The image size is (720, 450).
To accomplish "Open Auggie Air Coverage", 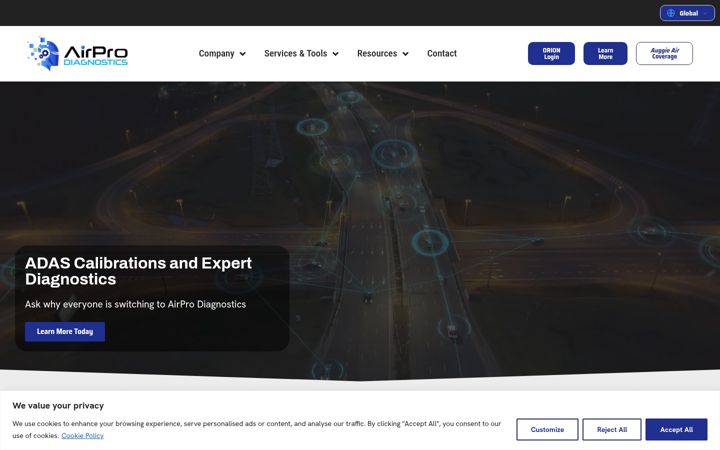I will coord(664,54).
